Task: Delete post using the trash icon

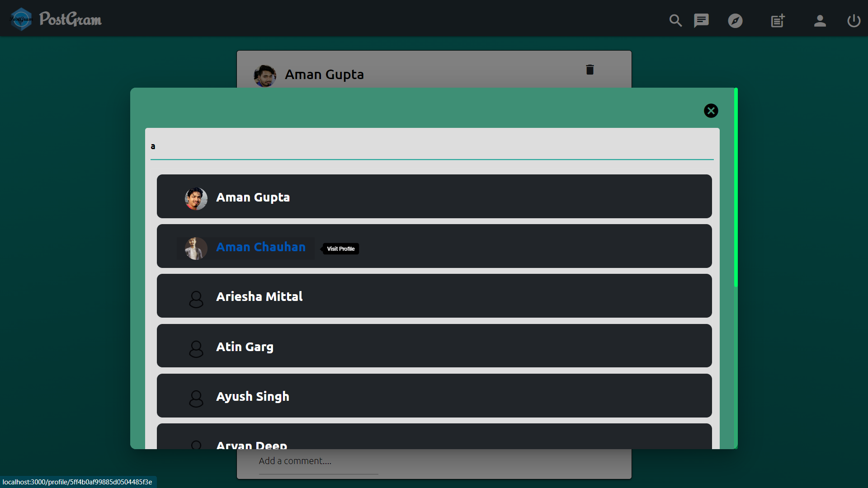Action: pyautogui.click(x=590, y=70)
